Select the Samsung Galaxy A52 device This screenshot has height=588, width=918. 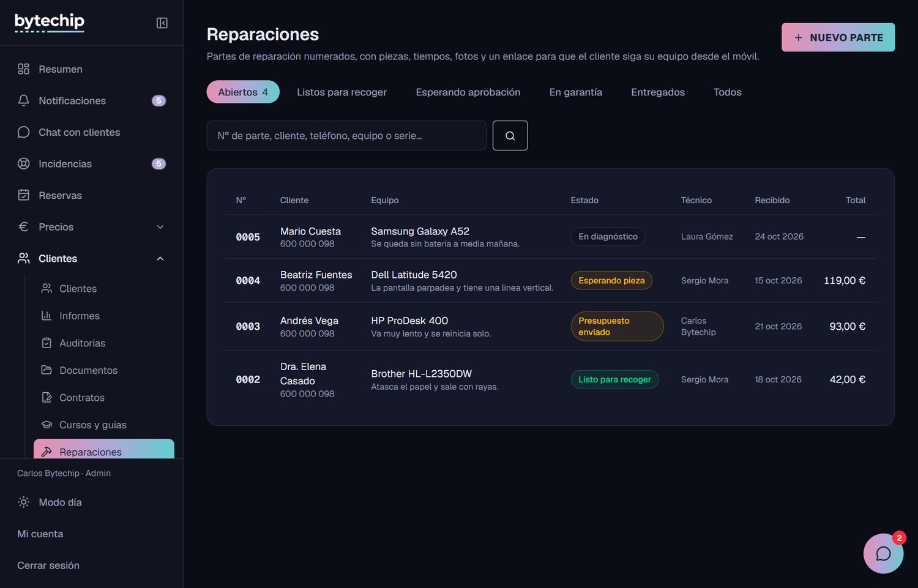coord(420,231)
